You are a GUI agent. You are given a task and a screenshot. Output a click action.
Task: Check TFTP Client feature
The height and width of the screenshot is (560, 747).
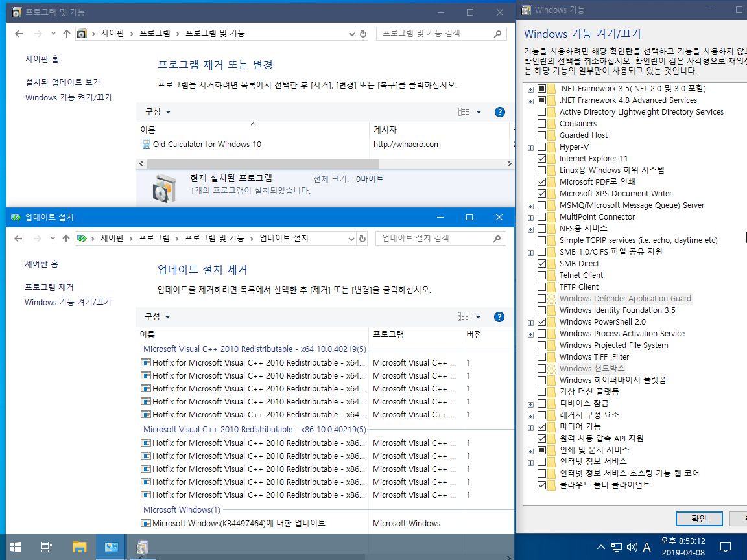click(541, 286)
